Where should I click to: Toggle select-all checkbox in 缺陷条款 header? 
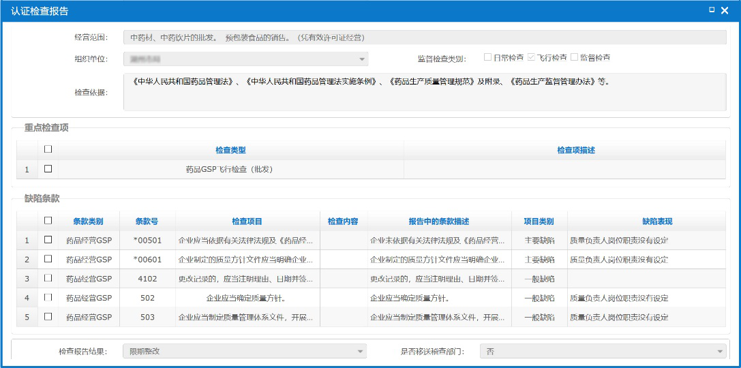click(x=48, y=221)
